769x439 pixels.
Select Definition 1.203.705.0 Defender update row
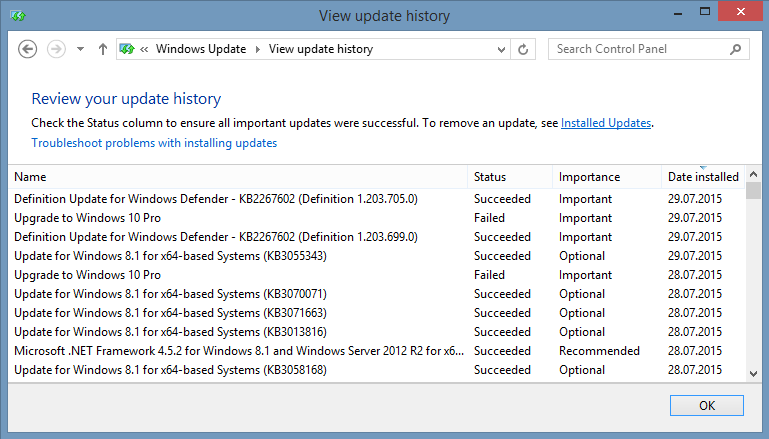(x=376, y=199)
